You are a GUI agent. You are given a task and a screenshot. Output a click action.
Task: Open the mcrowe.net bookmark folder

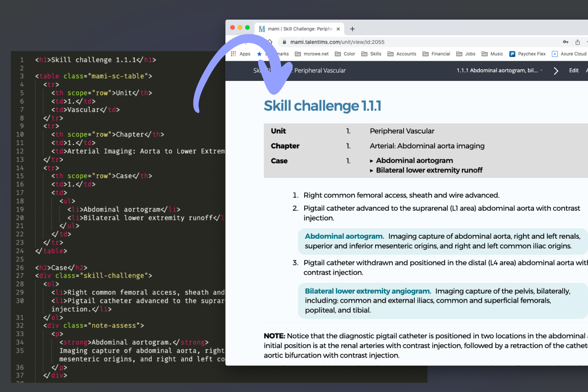[x=312, y=54]
